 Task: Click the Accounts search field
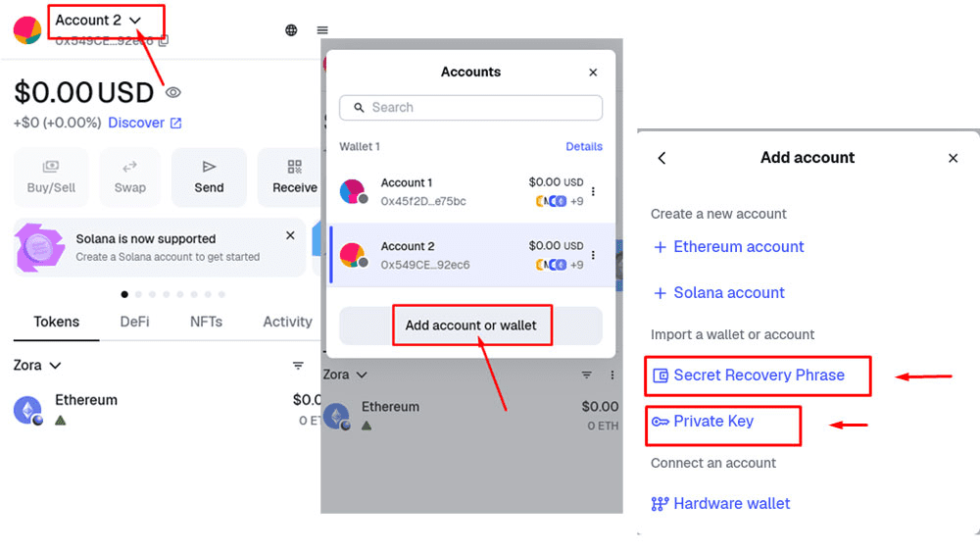(470, 108)
